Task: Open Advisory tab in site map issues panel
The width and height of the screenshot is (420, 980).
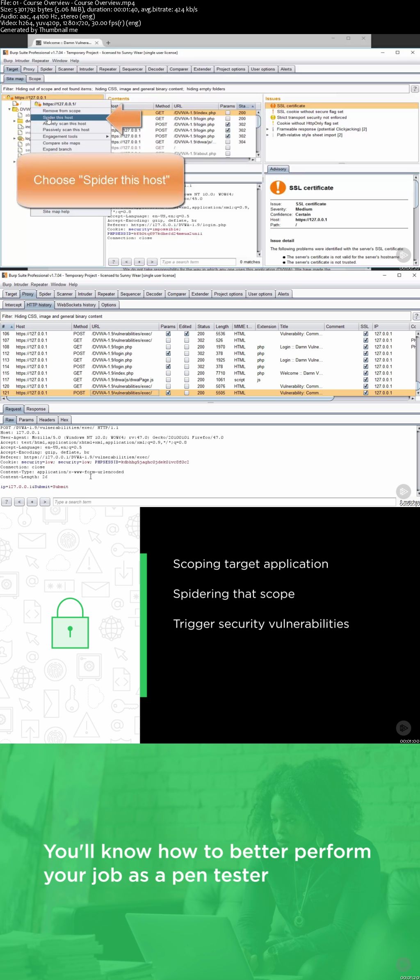Action: [x=278, y=169]
